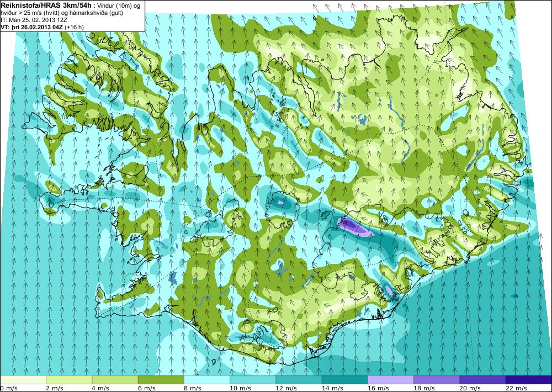Click the "0 m/s" legend label

(x=9, y=388)
